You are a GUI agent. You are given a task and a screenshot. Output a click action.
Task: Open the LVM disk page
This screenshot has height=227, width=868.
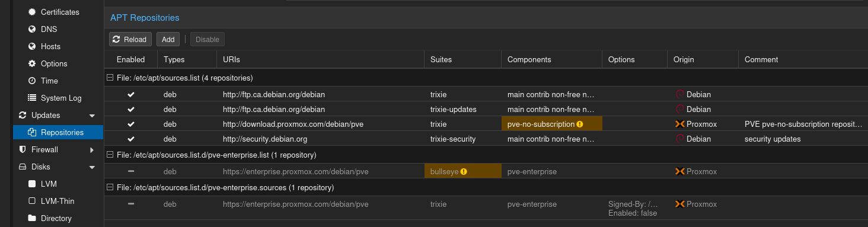click(49, 184)
